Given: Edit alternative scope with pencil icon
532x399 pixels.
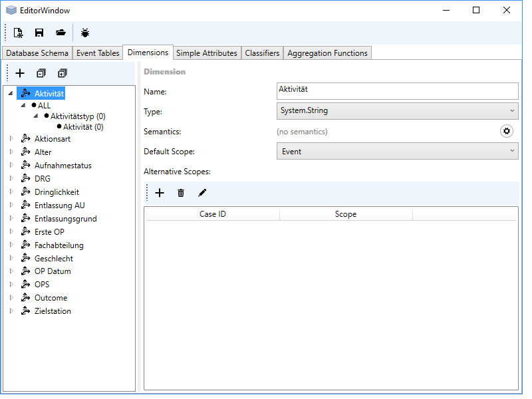Looking at the screenshot, I should coord(202,193).
